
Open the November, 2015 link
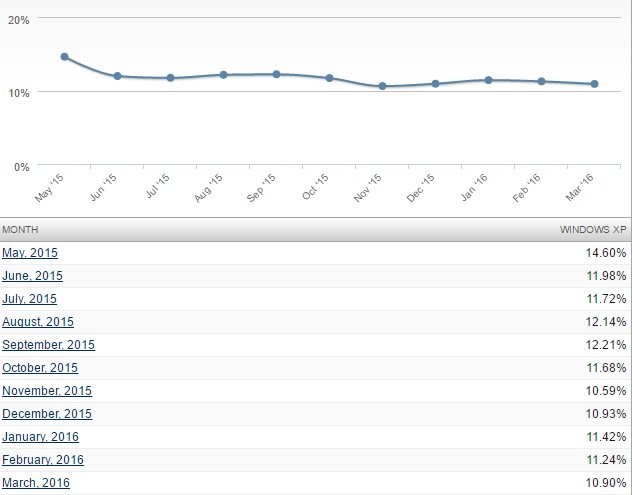[47, 391]
